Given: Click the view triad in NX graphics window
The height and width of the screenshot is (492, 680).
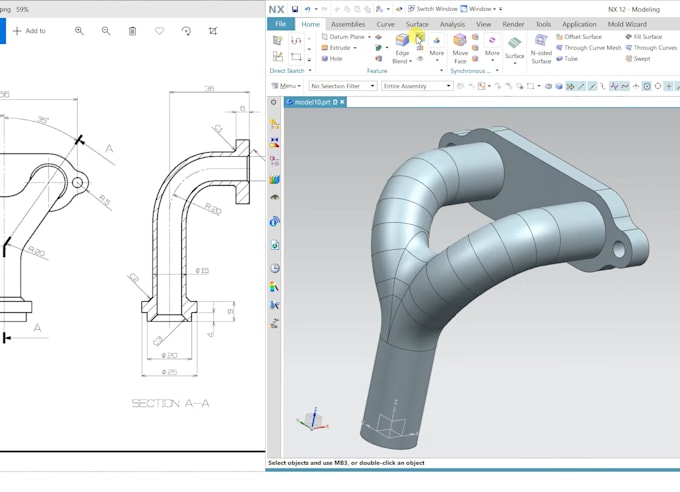Looking at the screenshot, I should 313,419.
